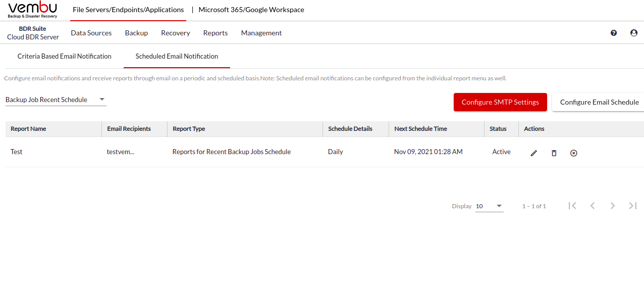
Task: Click the Active status cell
Action: click(x=502, y=152)
